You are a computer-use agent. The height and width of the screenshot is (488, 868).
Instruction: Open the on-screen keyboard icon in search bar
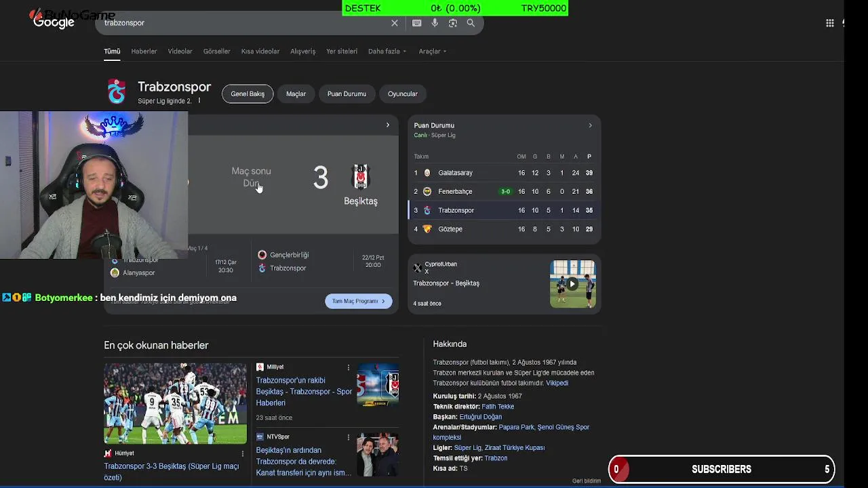(x=416, y=23)
